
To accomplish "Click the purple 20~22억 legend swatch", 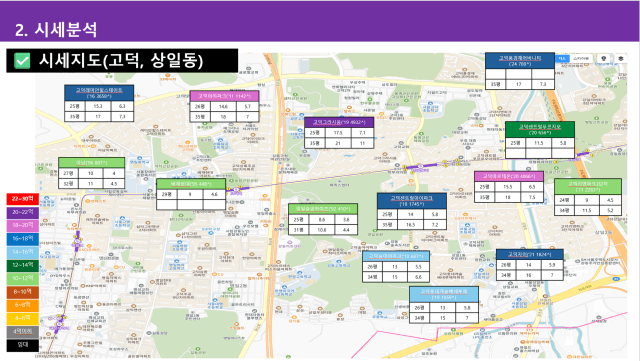I will pyautogui.click(x=22, y=212).
